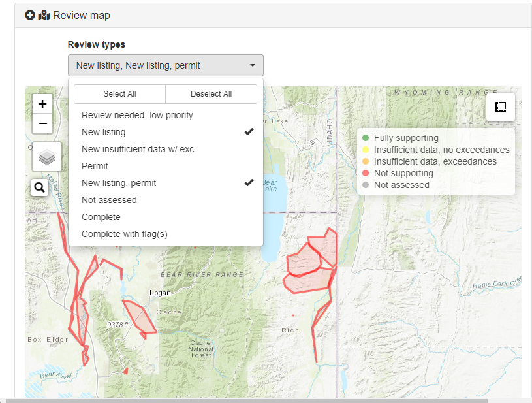Open the map layers control

pos(46,157)
